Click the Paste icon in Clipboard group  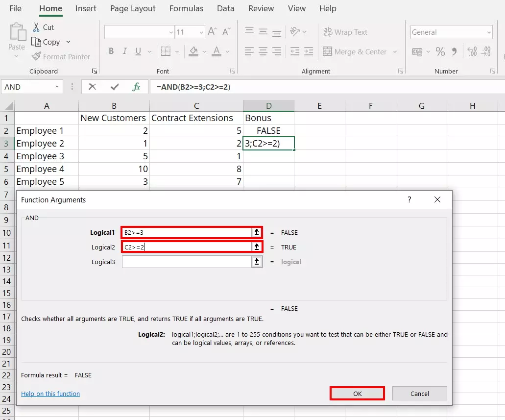click(x=18, y=31)
